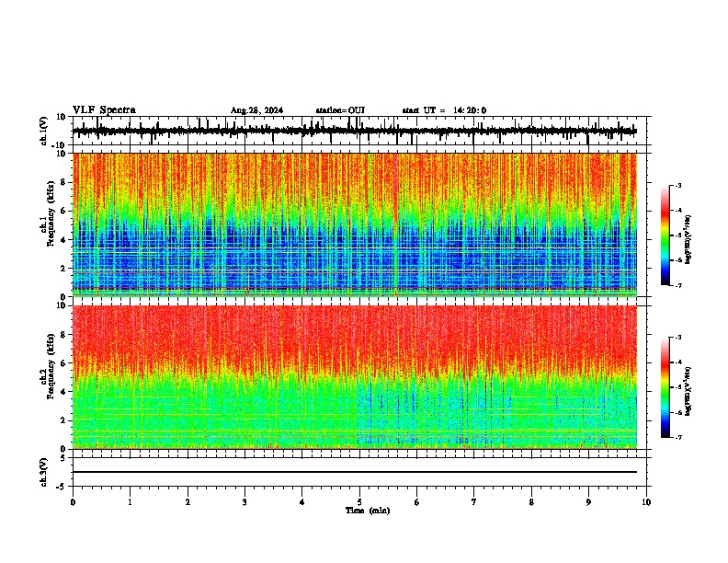Click inside the ch.2 frequency spectrogram
This screenshot has width=728, height=563.
tap(355, 377)
